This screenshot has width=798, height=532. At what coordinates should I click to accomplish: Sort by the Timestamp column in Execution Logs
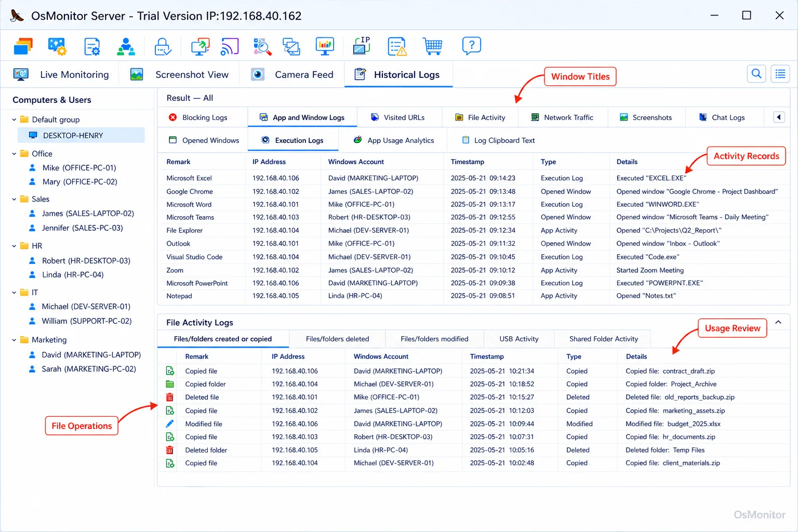[x=468, y=162]
